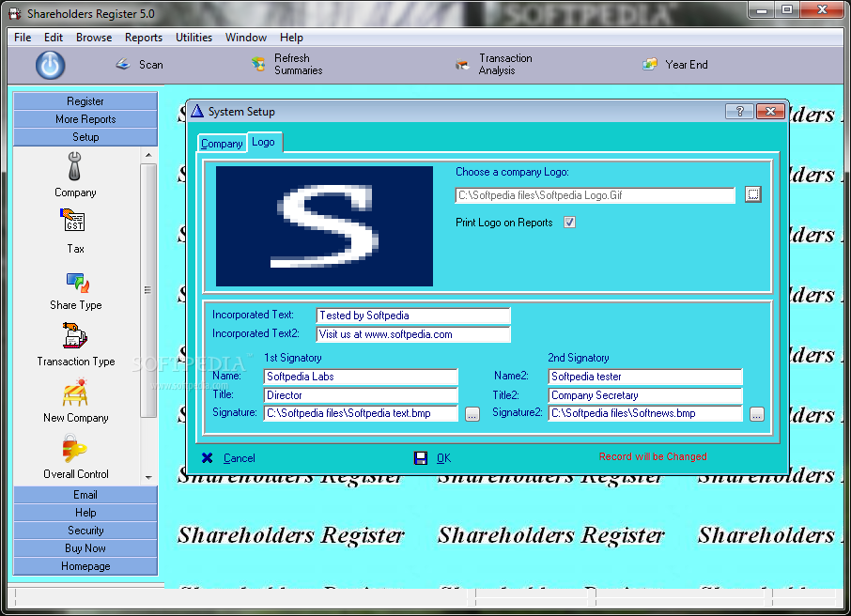Click the blue X Cancel icon

207,458
